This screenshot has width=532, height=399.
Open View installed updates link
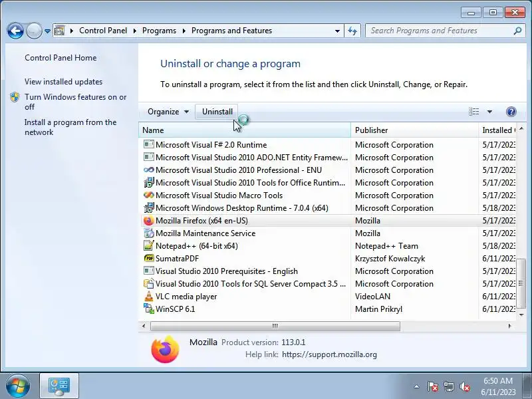point(63,82)
